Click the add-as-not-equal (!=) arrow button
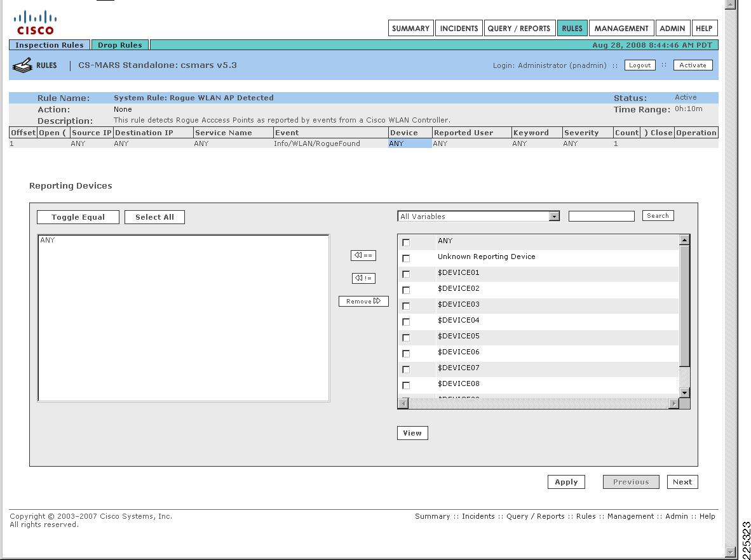Viewport: 751px width, 560px height. [363, 278]
